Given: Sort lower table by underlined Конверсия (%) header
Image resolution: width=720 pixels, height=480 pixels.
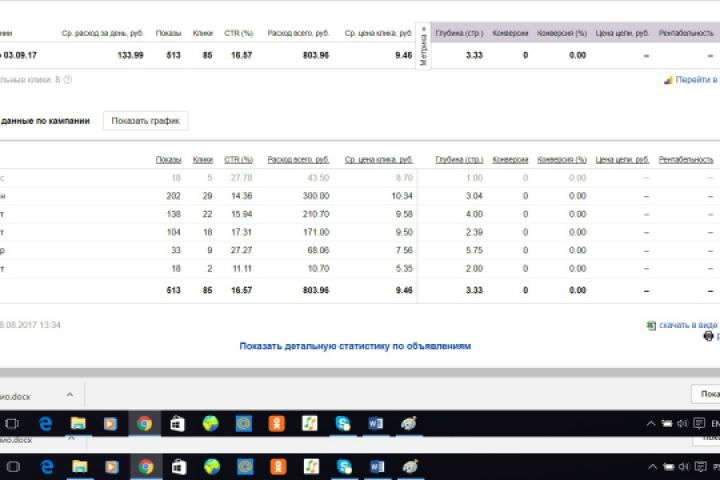Looking at the screenshot, I should pyautogui.click(x=562, y=159).
